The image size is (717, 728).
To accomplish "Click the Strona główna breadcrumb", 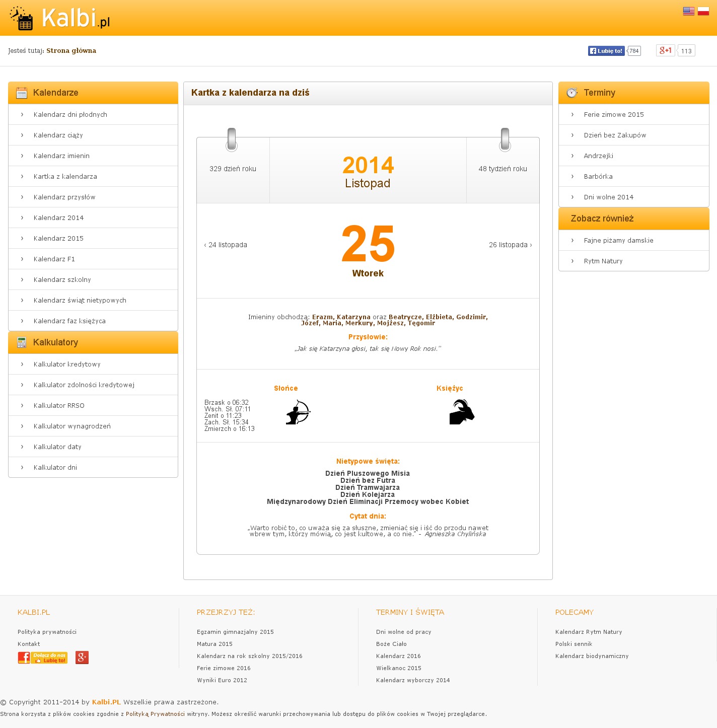I will click(71, 50).
